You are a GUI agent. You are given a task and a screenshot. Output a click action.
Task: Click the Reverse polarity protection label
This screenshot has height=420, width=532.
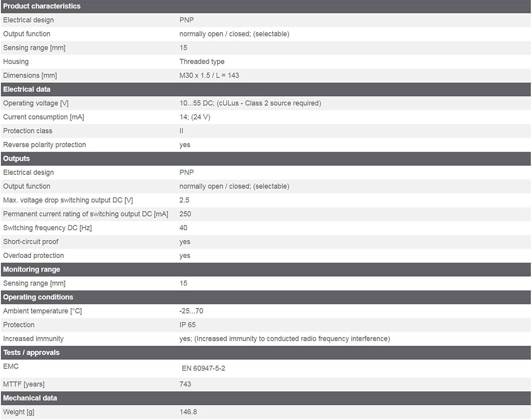pyautogui.click(x=45, y=145)
